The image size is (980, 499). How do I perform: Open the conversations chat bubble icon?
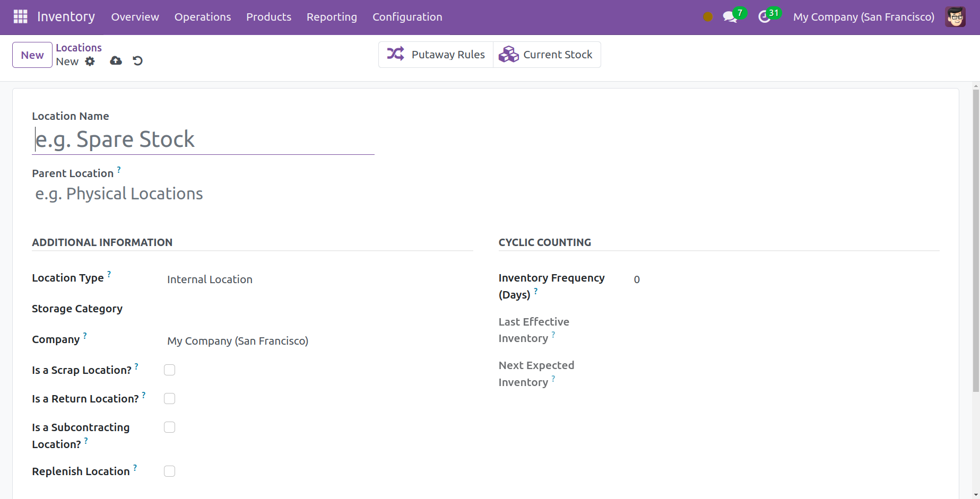pyautogui.click(x=730, y=17)
